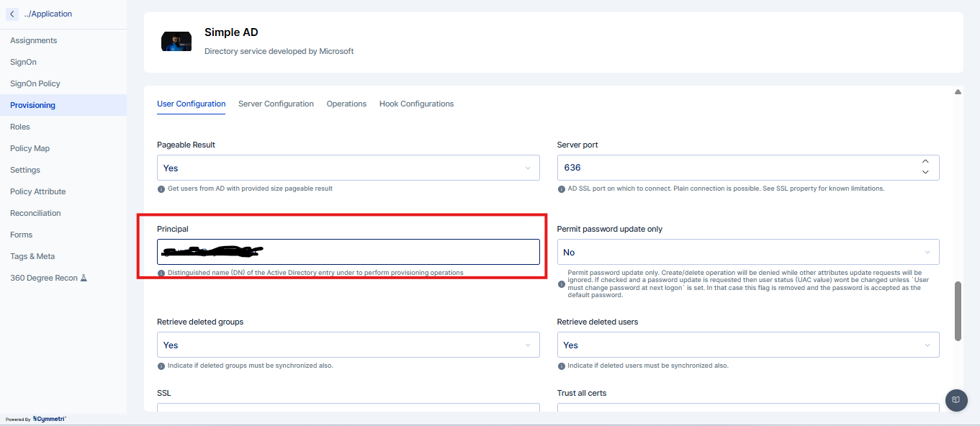Expand Retrieve deleted users dropdown
The height and width of the screenshot is (426, 980).
tap(748, 345)
